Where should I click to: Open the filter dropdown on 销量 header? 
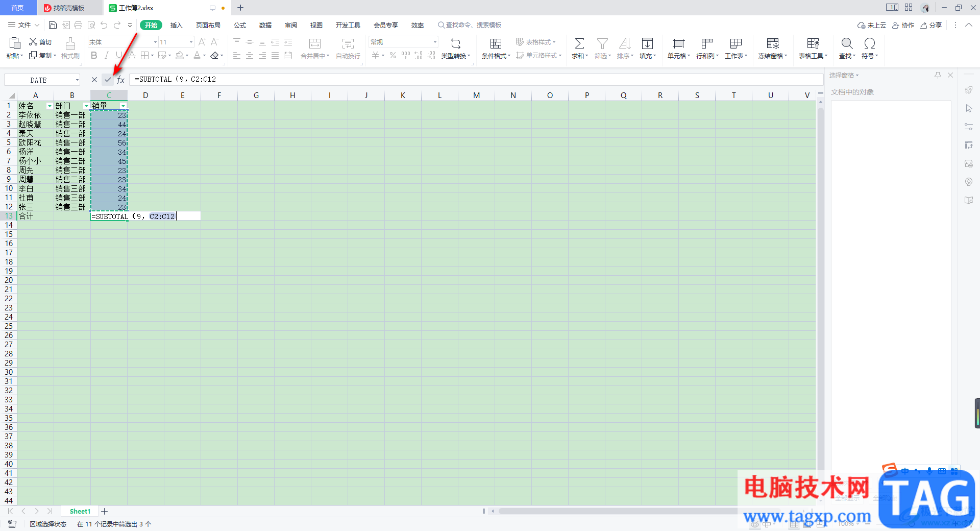tap(123, 106)
